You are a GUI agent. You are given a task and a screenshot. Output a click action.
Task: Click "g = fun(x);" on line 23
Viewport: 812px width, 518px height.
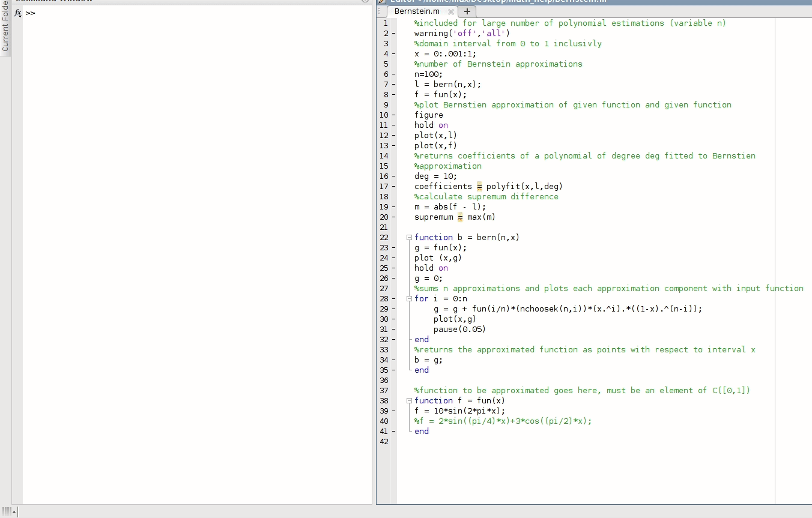coord(440,247)
